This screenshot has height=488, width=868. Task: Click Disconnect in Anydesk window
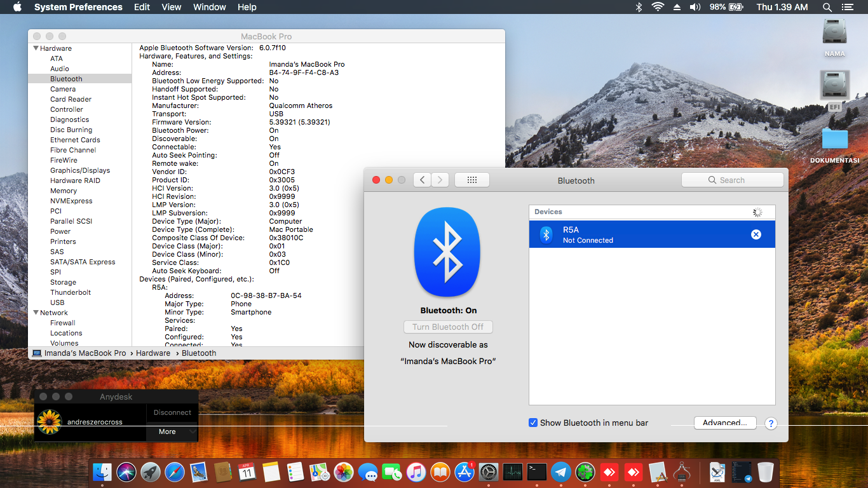point(172,412)
